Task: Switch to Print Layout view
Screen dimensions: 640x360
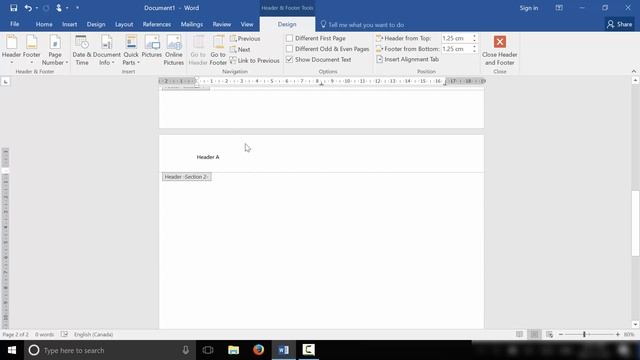Action: (x=534, y=334)
